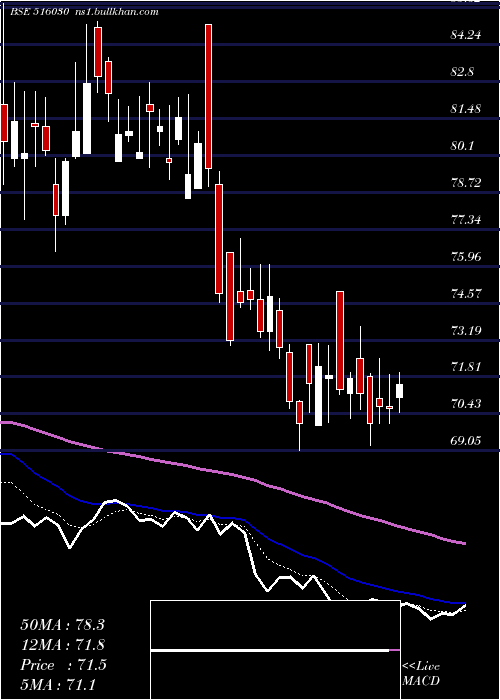This screenshot has height=700, width=500.
Task: Click the 69.05 price axis label
Action: (466, 441)
